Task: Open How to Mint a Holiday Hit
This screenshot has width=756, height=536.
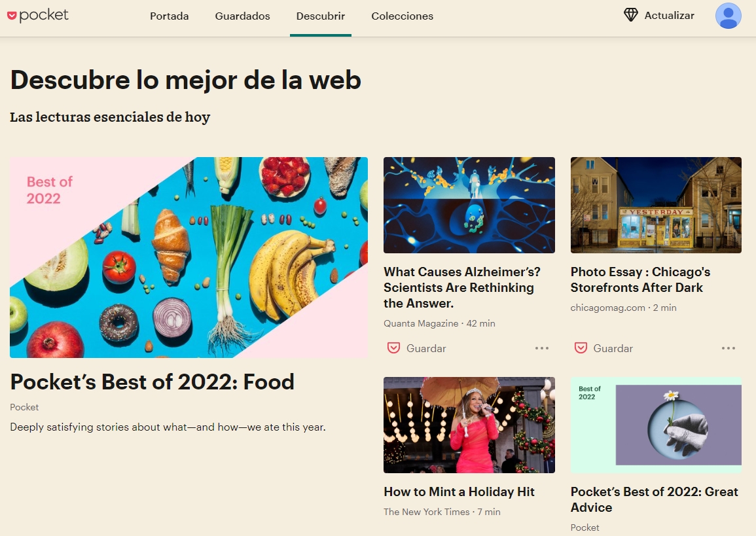Action: 459,491
